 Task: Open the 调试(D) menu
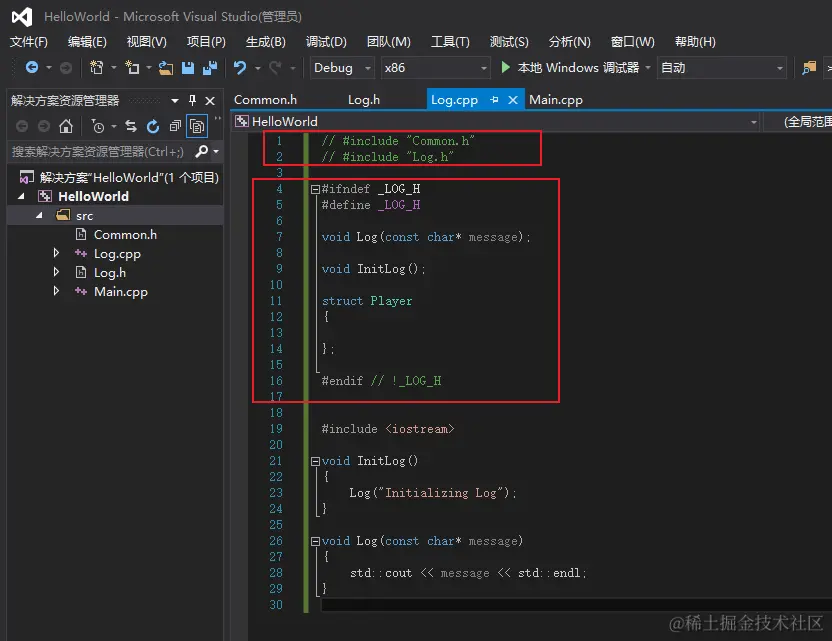[x=326, y=42]
